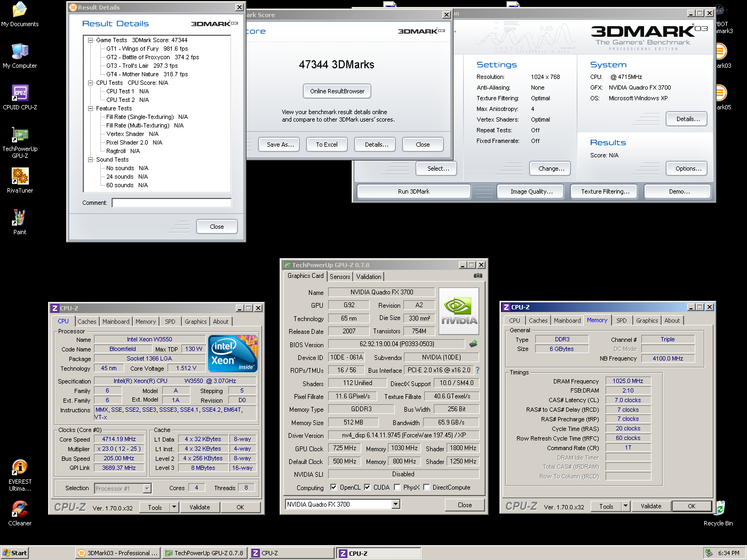Collapse the CPU Tests tree node

[91, 83]
